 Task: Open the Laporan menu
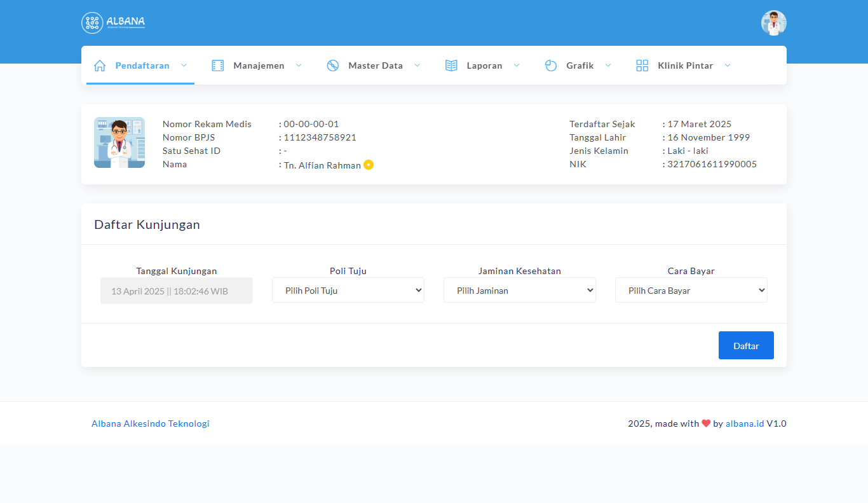(484, 65)
